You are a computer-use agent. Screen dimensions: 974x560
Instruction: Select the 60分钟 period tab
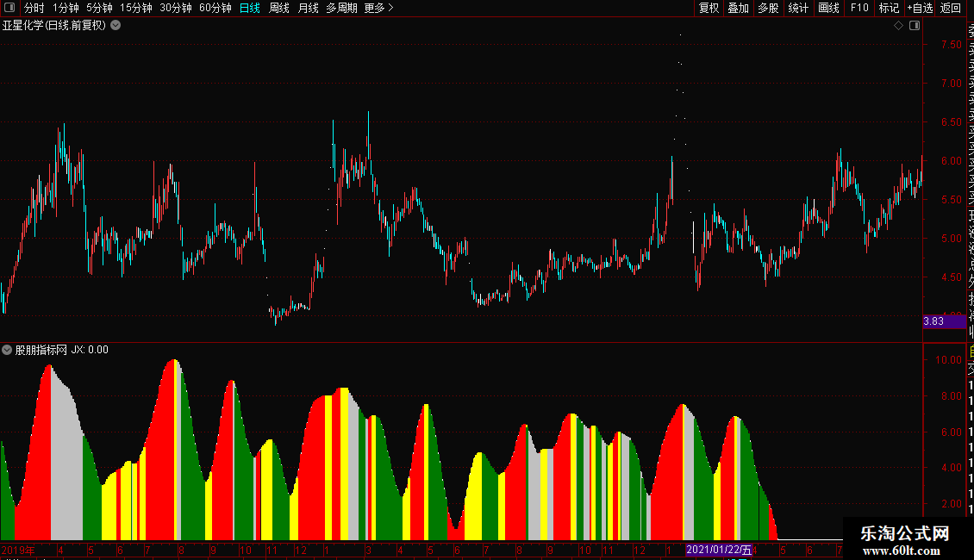tap(215, 8)
